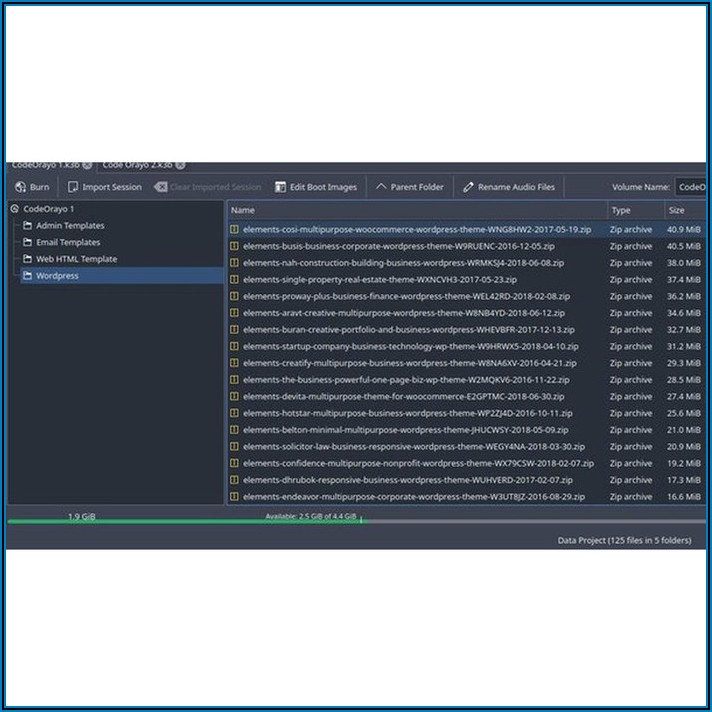Select the CodeOrayo 1 project root node
Screen dimensions: 712x712
tap(48, 209)
